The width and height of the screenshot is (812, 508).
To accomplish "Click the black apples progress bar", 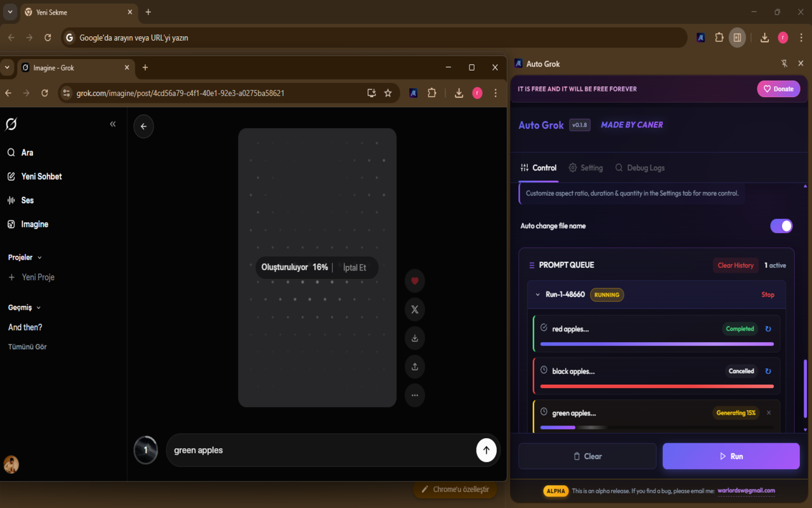I will pyautogui.click(x=657, y=386).
